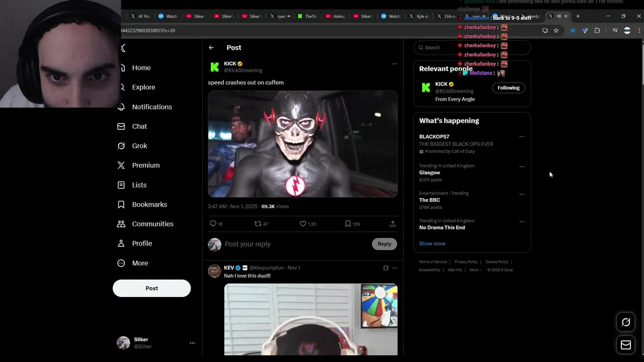The image size is (644, 362).
Task: Open the browser extensions puzzle icon
Action: coord(597,31)
